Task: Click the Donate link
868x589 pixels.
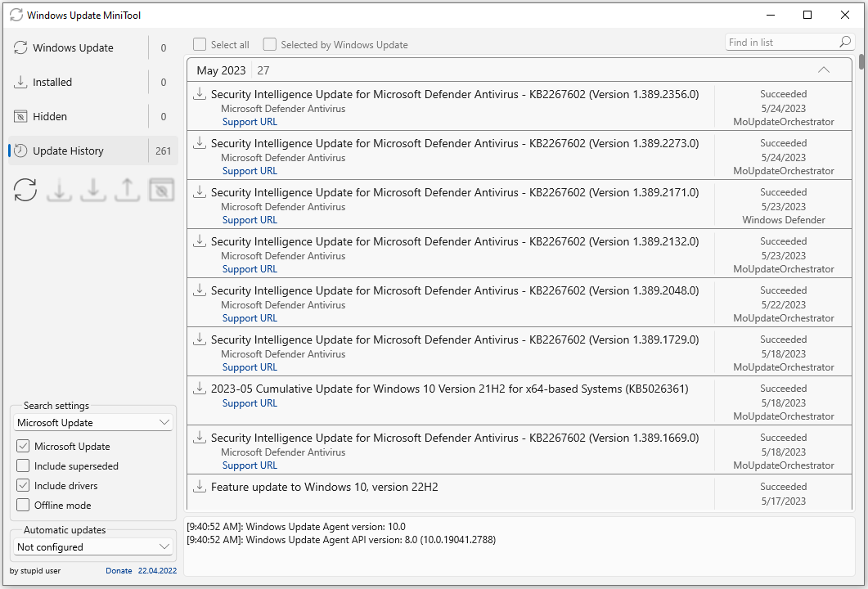Action: click(119, 571)
